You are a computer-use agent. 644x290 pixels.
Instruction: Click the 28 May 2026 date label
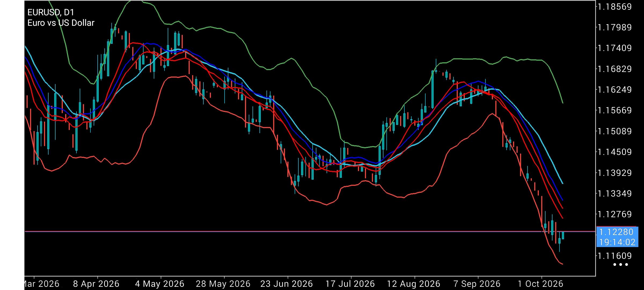tap(223, 284)
